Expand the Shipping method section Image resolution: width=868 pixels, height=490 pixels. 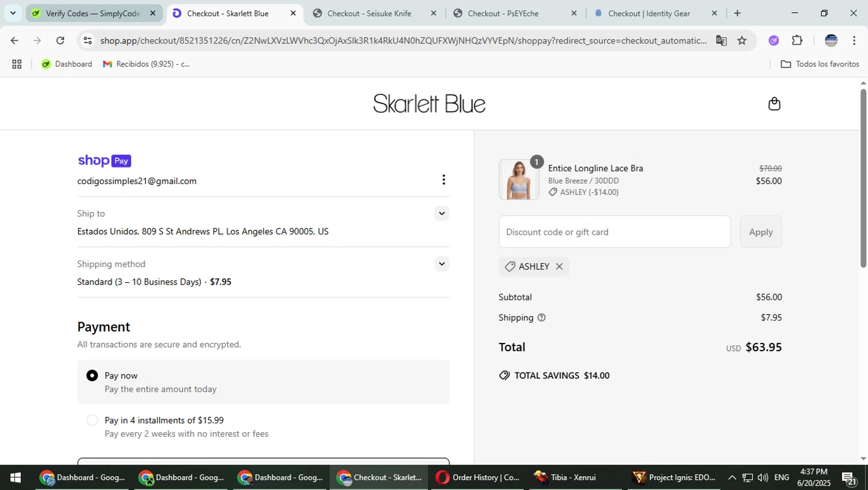(x=442, y=264)
